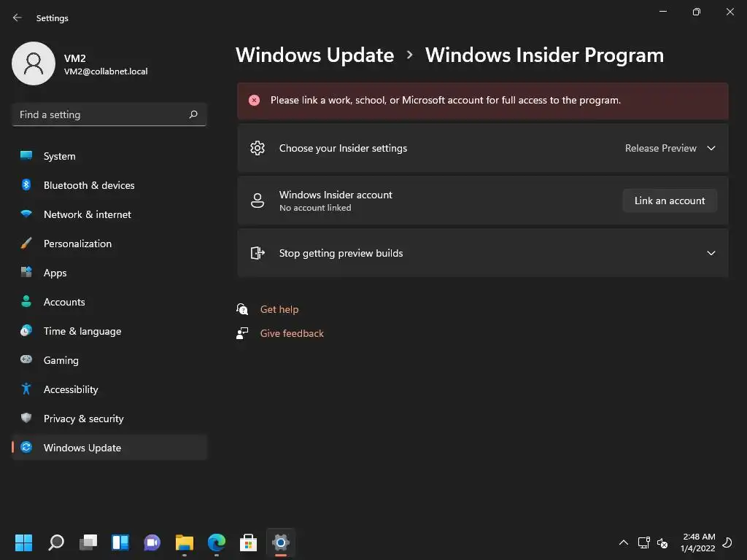Show hidden system tray icons

624,542
